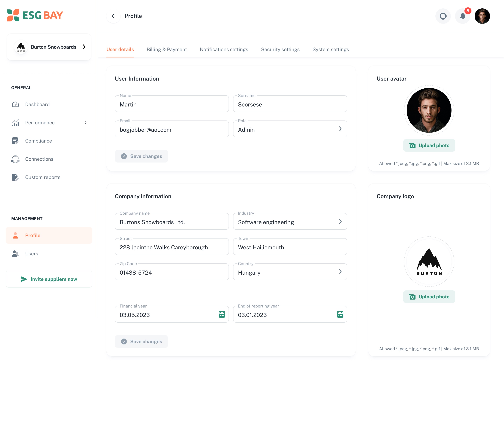504x428 pixels.
Task: Click the camera icon in Company logo upload
Action: coord(412,297)
